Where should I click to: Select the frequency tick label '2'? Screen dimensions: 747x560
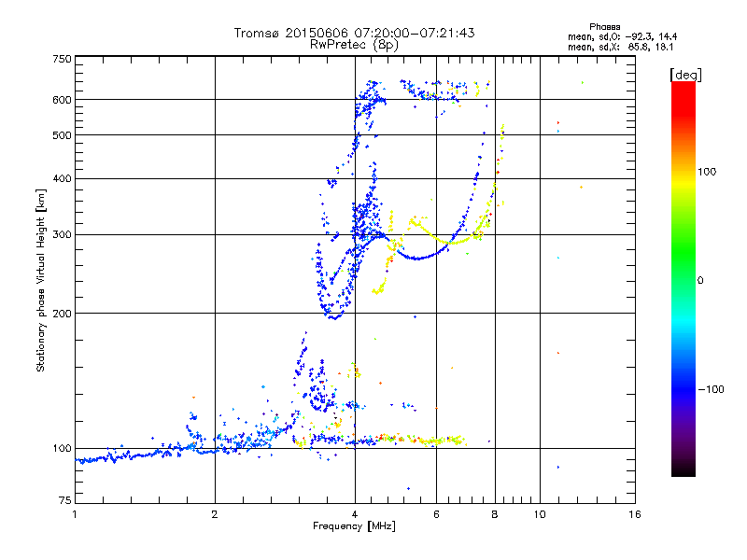[215, 514]
